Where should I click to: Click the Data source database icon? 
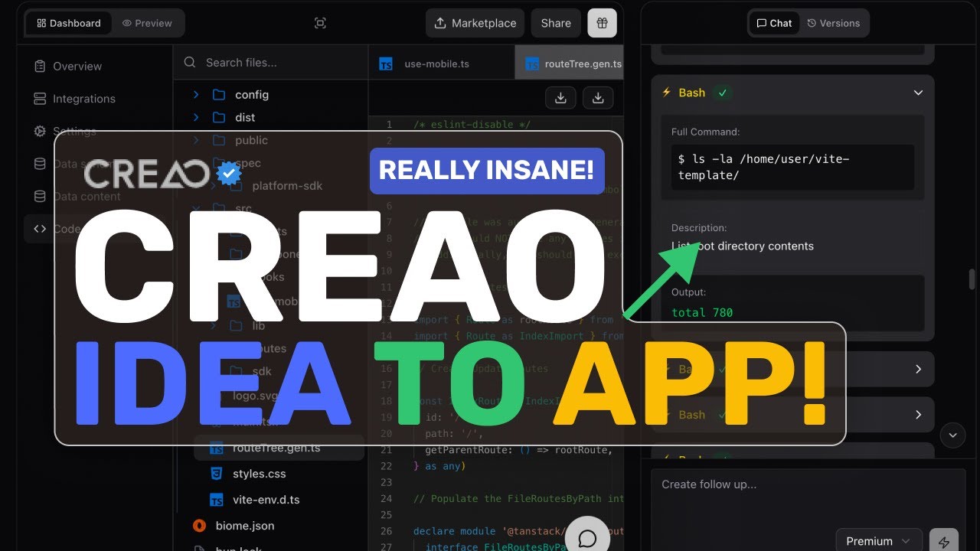[40, 163]
